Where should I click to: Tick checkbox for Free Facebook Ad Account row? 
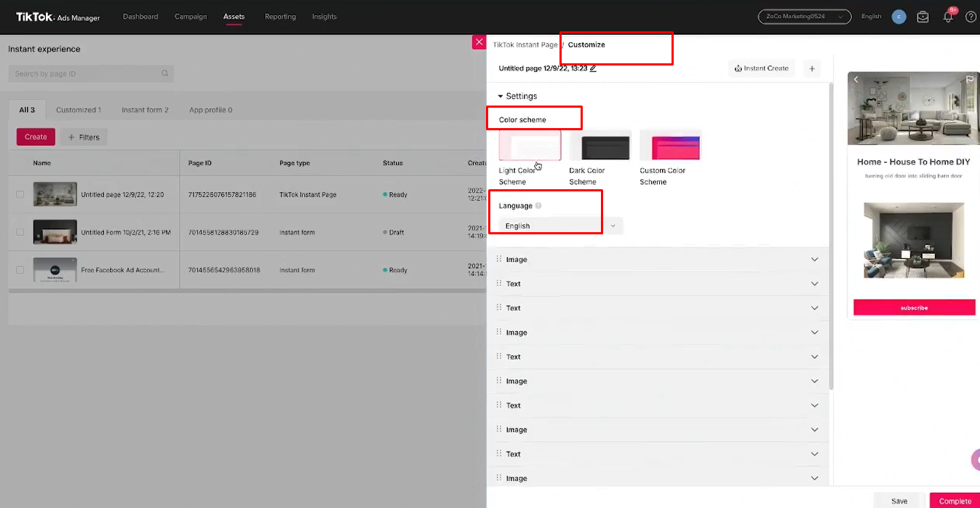pos(20,270)
